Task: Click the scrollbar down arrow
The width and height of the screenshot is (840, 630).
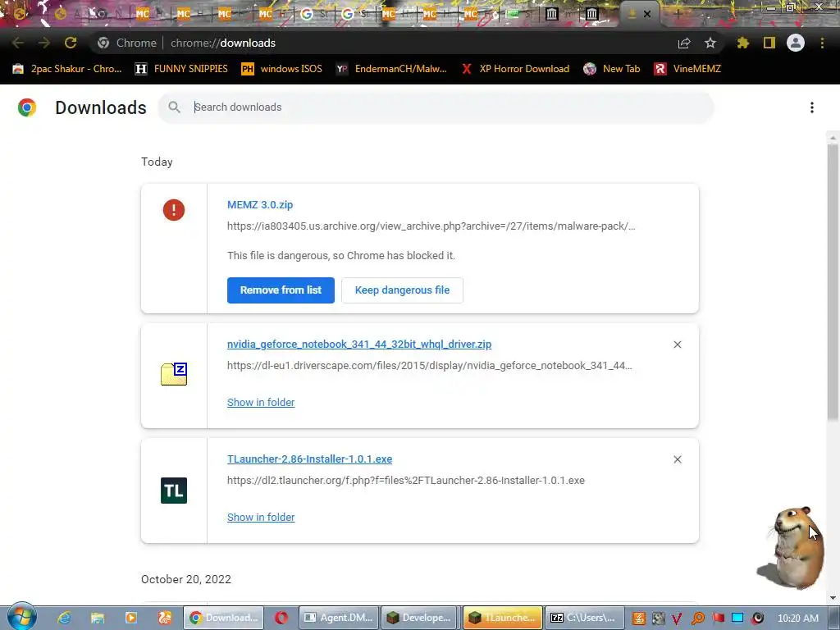Action: point(833,598)
